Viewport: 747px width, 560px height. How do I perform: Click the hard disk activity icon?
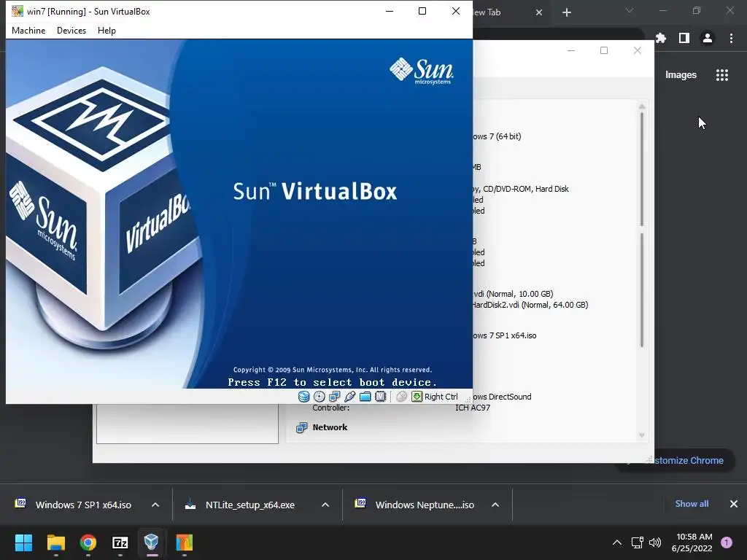(303, 397)
